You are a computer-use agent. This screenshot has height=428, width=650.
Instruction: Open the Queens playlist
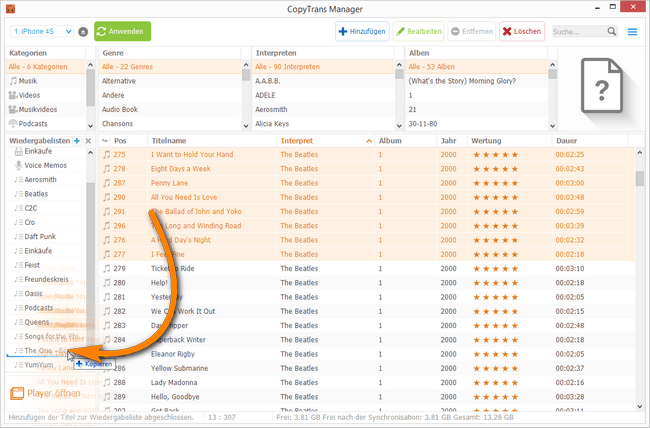click(x=46, y=322)
